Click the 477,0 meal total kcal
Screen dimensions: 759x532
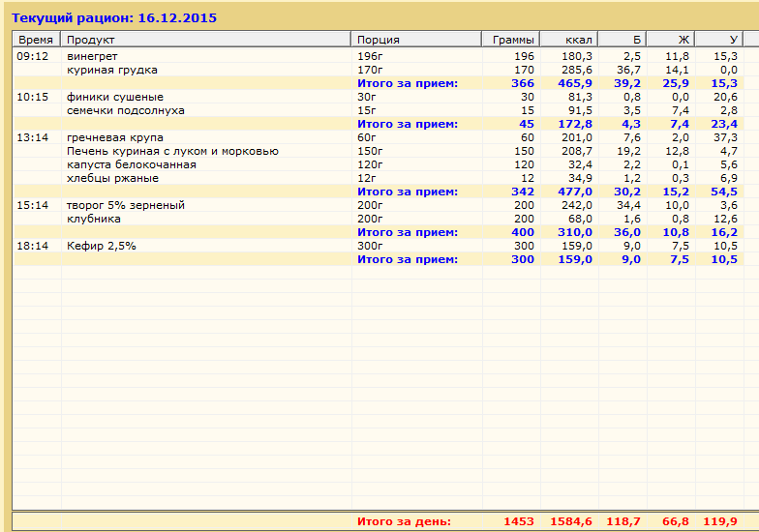pyautogui.click(x=575, y=192)
